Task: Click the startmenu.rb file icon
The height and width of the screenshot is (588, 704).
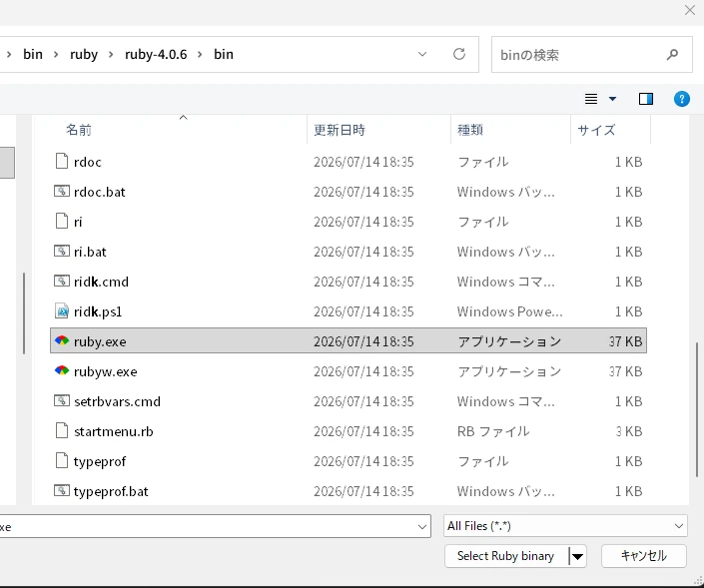Action: (62, 430)
